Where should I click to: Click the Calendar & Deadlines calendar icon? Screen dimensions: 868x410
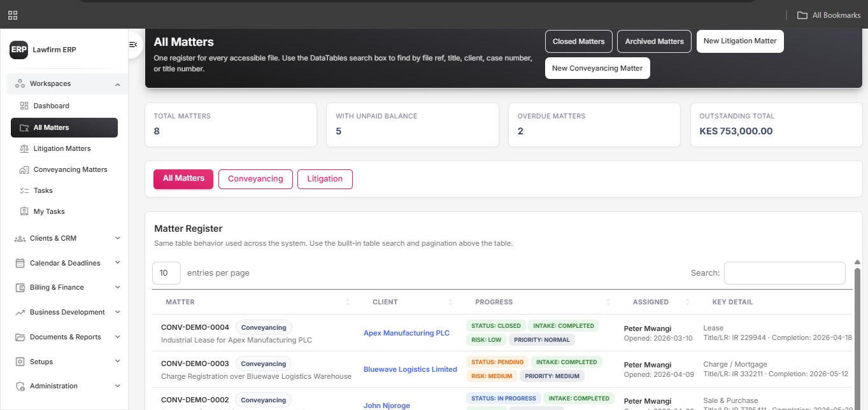[x=20, y=263]
